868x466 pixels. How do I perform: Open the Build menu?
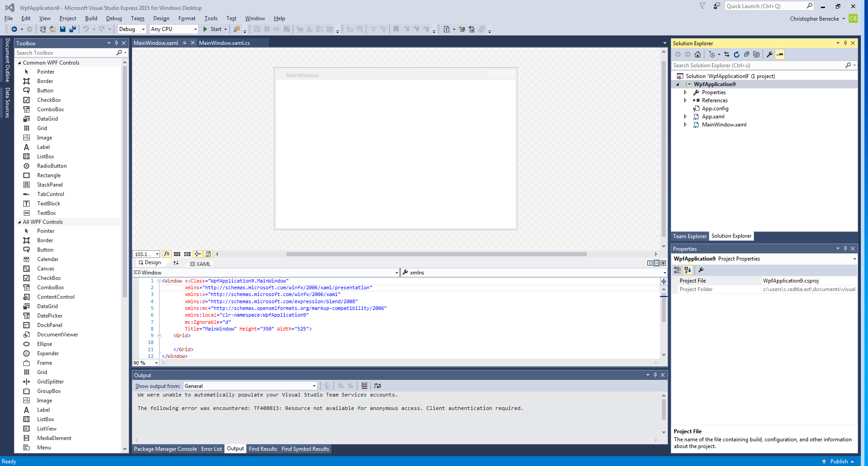tap(91, 18)
